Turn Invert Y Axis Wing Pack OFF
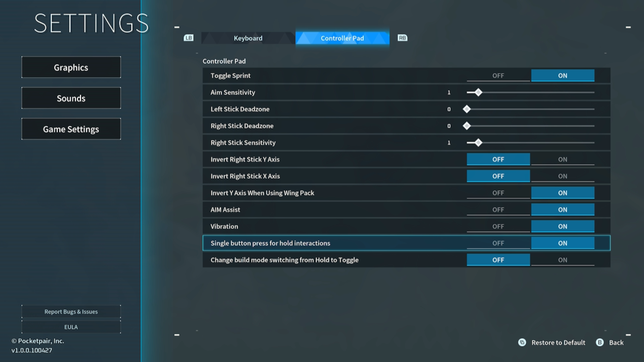 pos(498,193)
